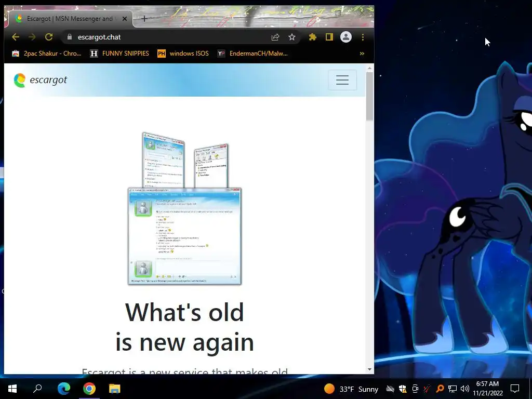Click the 'What's old is new again' heading
Screen dimensions: 532x399
coord(184,327)
